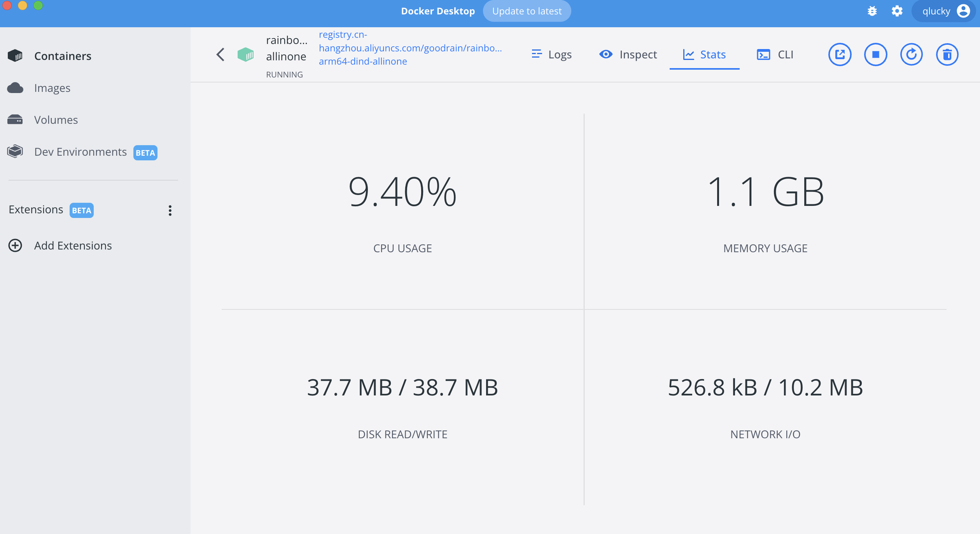Screen dimensions: 980x534
Task: Click the Dev Environments box icon
Action: (15, 151)
